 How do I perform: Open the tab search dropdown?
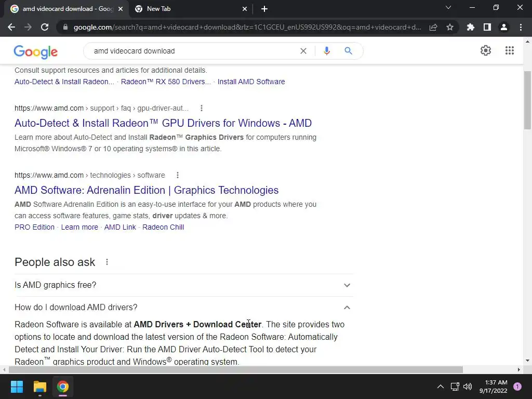point(448,7)
